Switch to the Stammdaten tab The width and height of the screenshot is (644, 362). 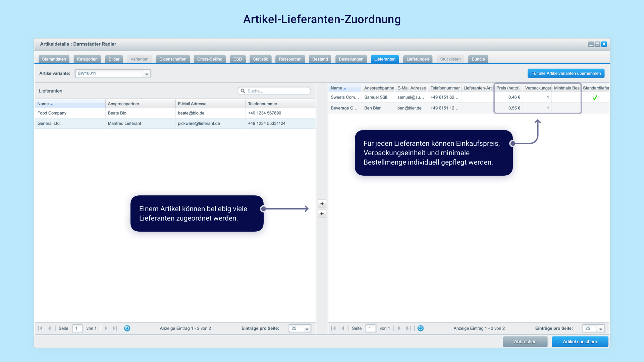[x=54, y=59]
